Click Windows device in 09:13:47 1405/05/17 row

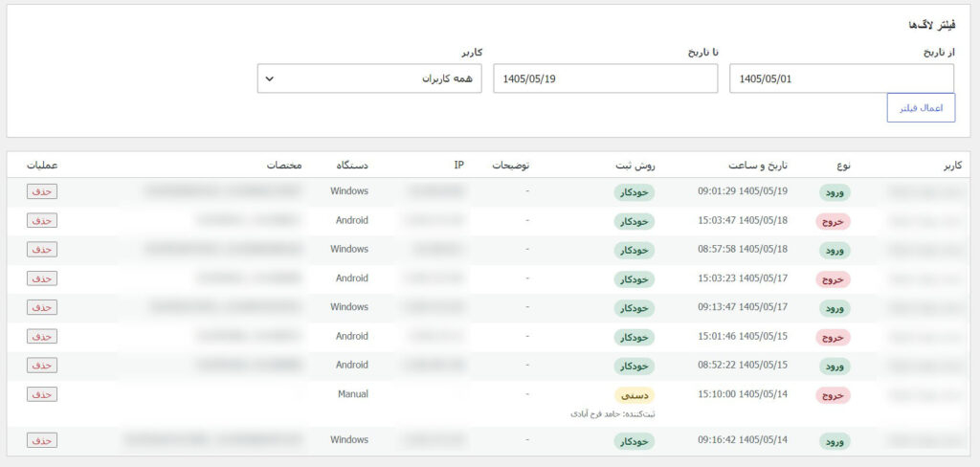[x=349, y=307]
